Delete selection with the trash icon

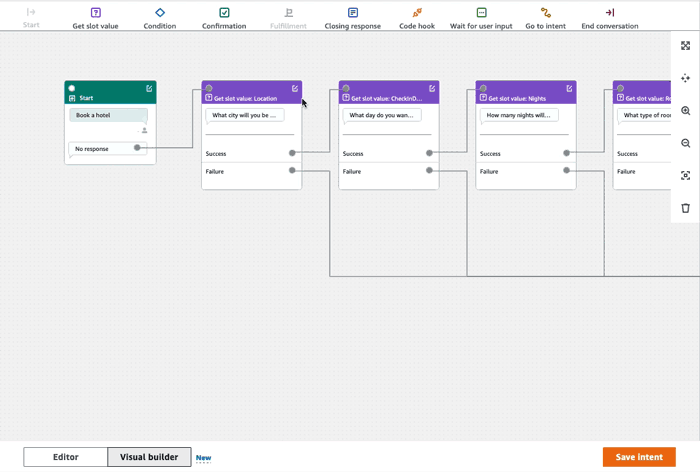[685, 208]
